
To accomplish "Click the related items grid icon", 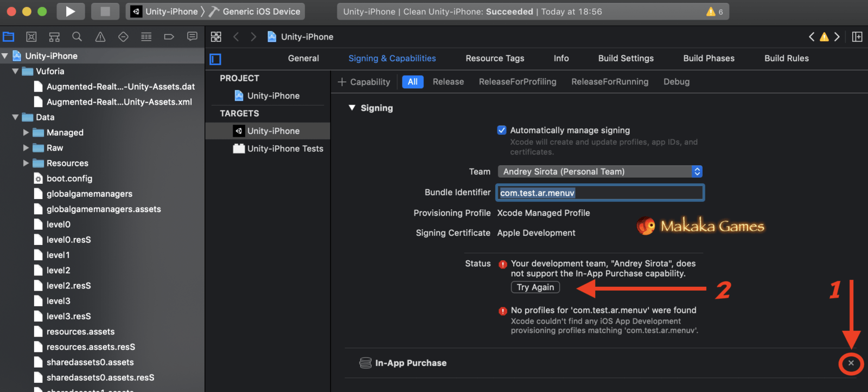I will [216, 37].
